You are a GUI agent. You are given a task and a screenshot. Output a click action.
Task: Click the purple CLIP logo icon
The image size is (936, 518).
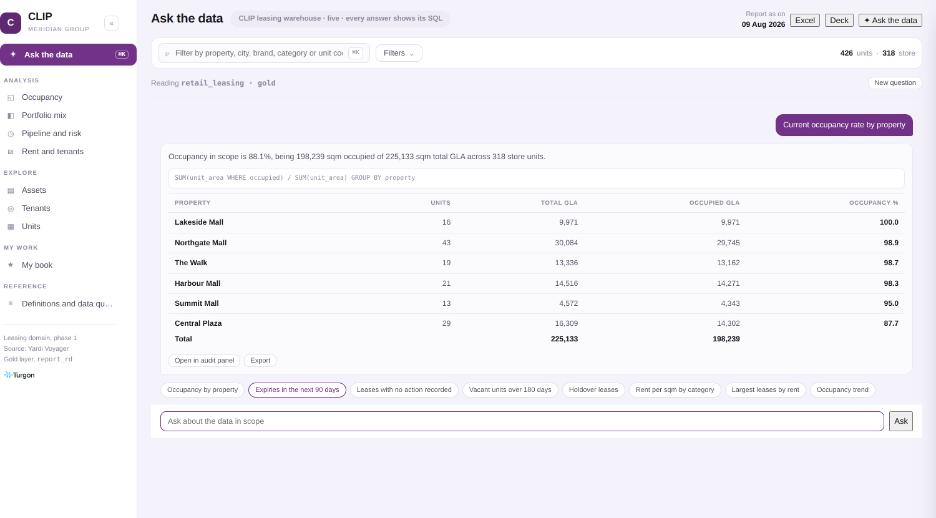[11, 23]
